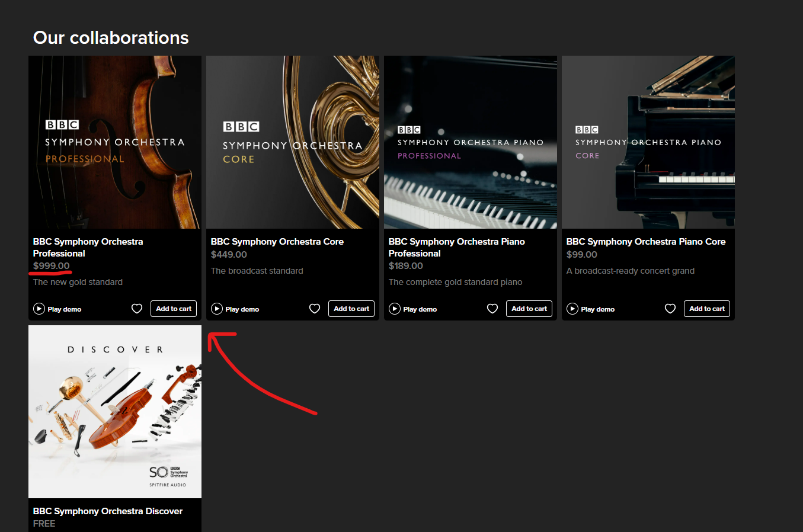This screenshot has width=803, height=532.
Task: Favorite BBC Symphony Orchestra Piano Core heart icon
Action: pos(670,309)
